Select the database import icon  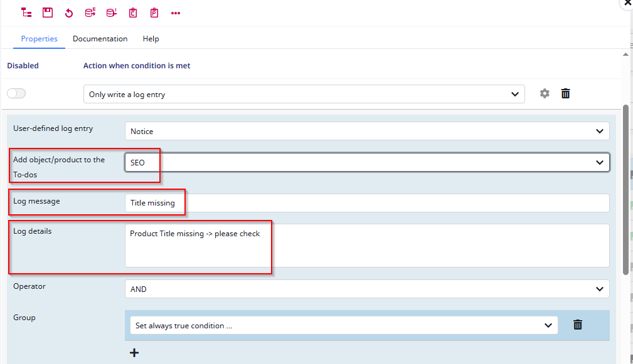(111, 12)
